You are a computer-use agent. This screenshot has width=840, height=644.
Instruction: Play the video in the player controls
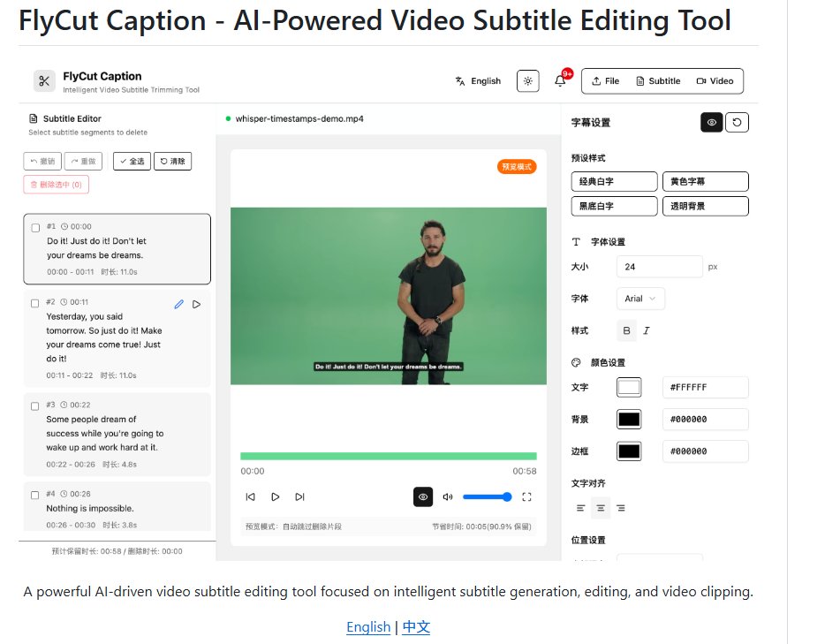[x=275, y=496]
